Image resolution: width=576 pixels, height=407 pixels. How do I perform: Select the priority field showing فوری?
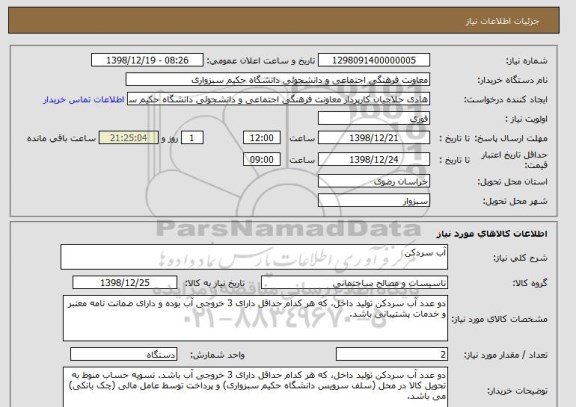pyautogui.click(x=374, y=119)
